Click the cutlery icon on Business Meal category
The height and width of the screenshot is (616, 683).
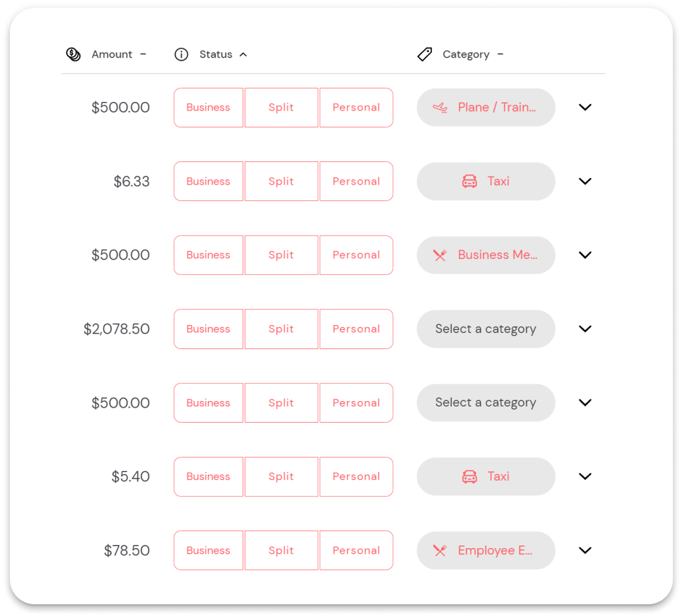click(x=440, y=255)
